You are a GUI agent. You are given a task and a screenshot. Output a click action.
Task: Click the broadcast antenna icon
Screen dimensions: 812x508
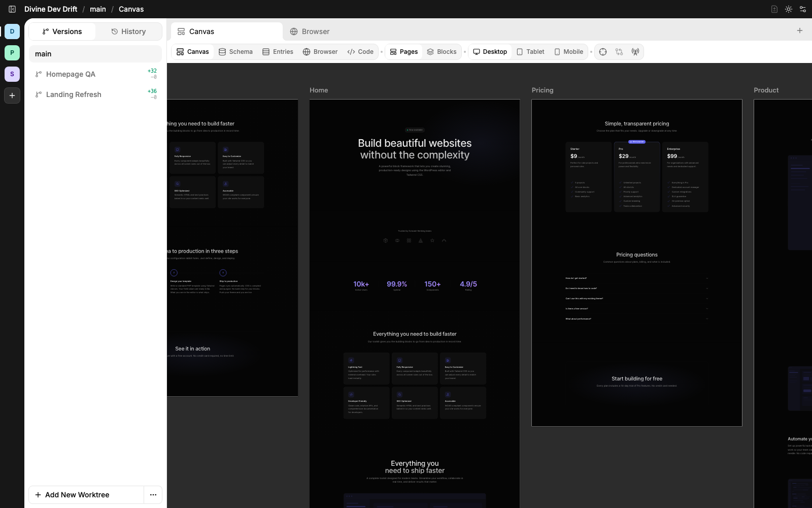[x=635, y=52]
